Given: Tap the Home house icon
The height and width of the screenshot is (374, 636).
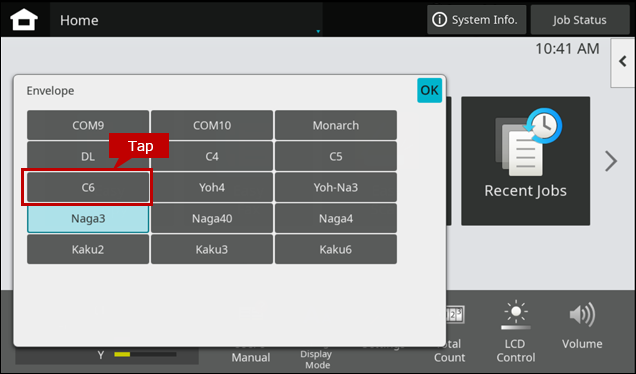Looking at the screenshot, I should pyautogui.click(x=24, y=19).
